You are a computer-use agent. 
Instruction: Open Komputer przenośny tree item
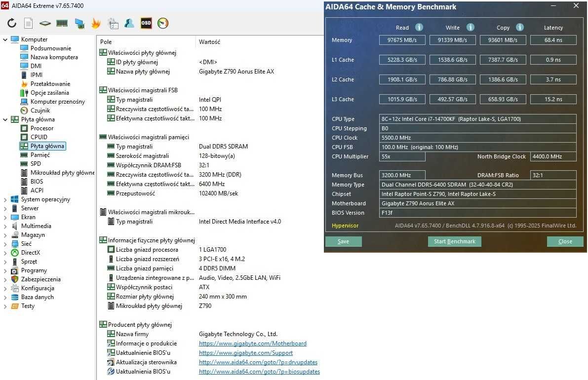pyautogui.click(x=57, y=102)
